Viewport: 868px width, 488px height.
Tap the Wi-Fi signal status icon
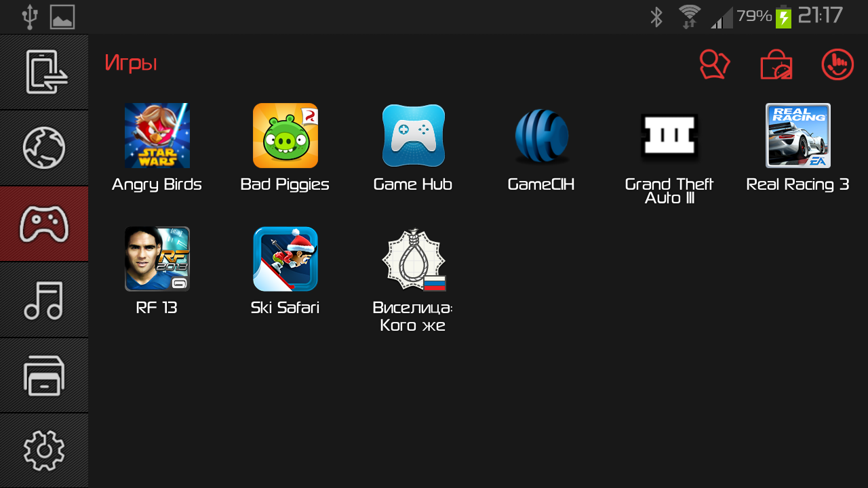point(690,16)
